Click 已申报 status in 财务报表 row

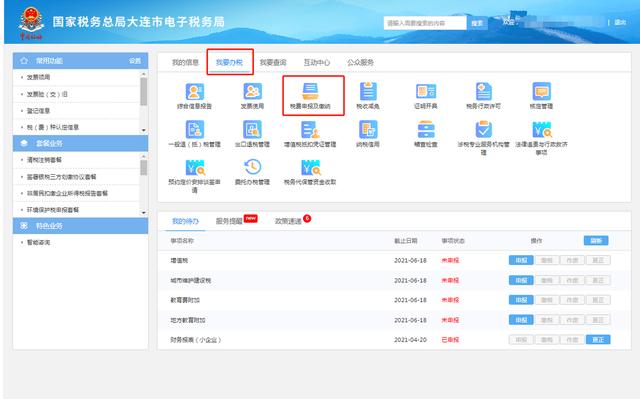click(x=450, y=339)
